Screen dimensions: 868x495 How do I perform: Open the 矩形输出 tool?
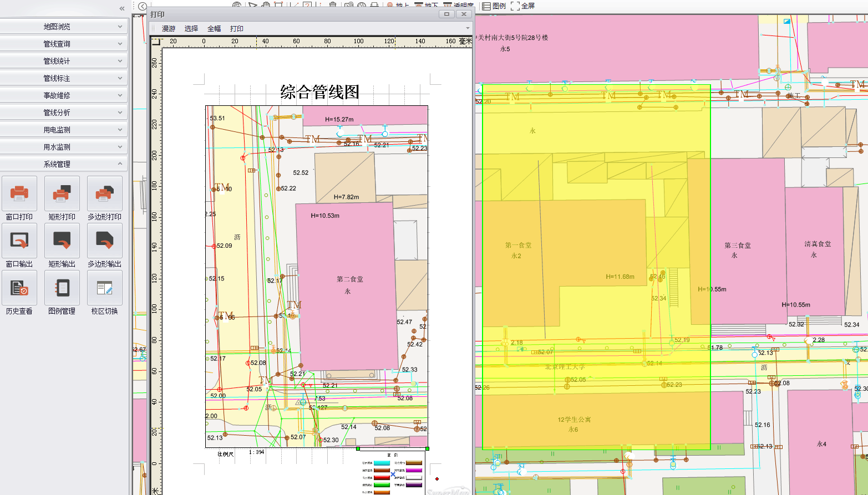62,241
